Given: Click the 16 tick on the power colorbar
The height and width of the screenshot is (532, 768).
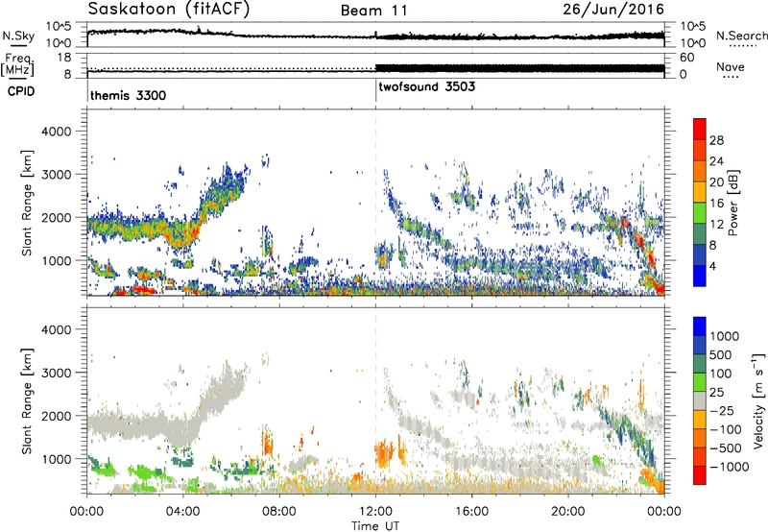Looking at the screenshot, I should click(x=716, y=204).
